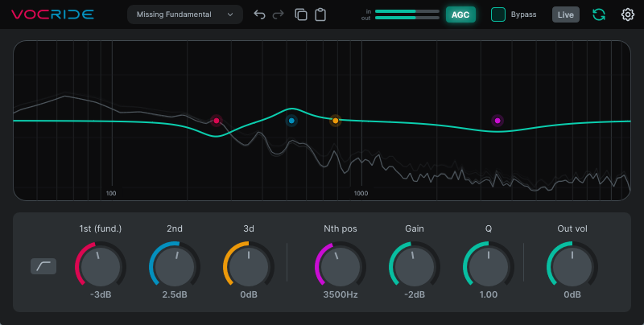Click the 3d harmonic orange knob
Image resolution: width=644 pixels, height=325 pixels.
click(249, 266)
